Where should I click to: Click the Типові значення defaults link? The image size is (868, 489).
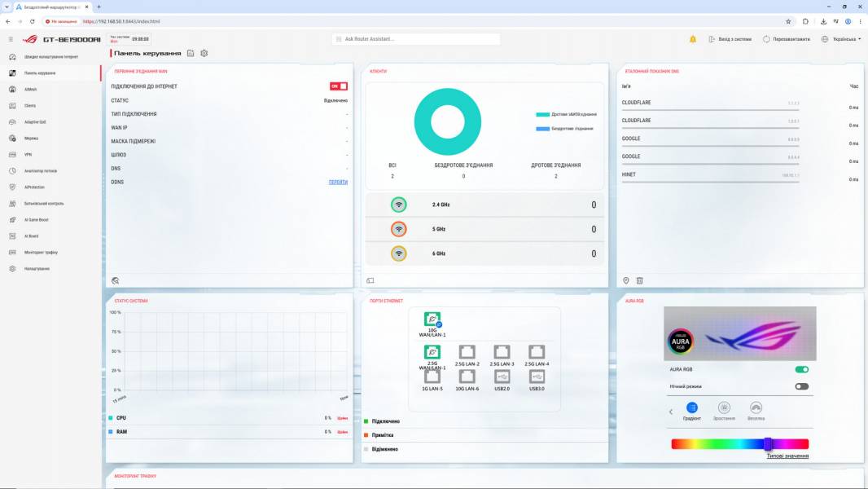click(x=787, y=456)
